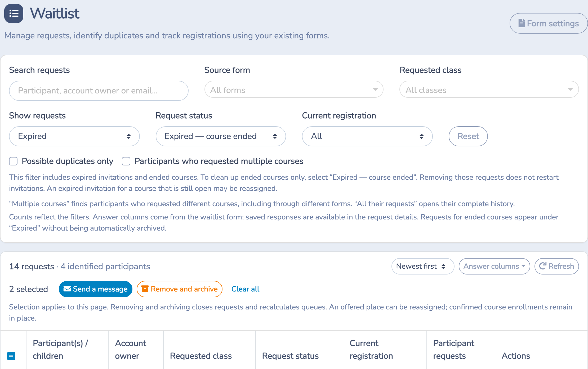
Task: Click Remove and archive button
Action: click(180, 289)
